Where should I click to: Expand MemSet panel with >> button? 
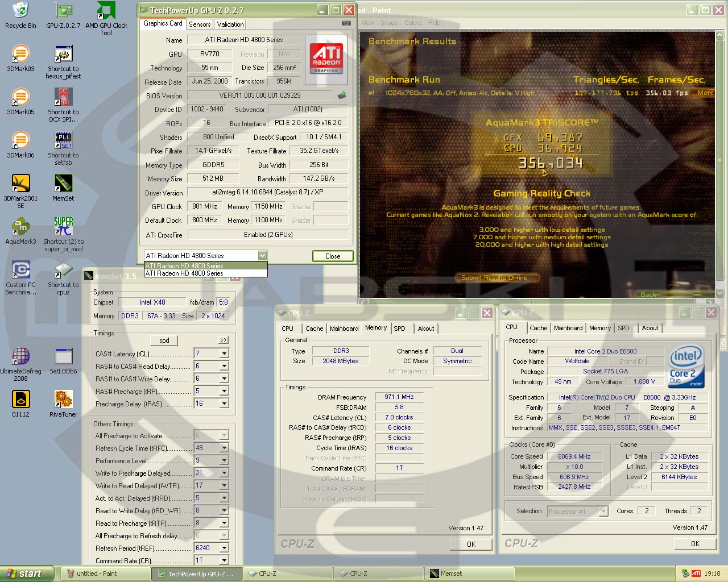point(223,340)
